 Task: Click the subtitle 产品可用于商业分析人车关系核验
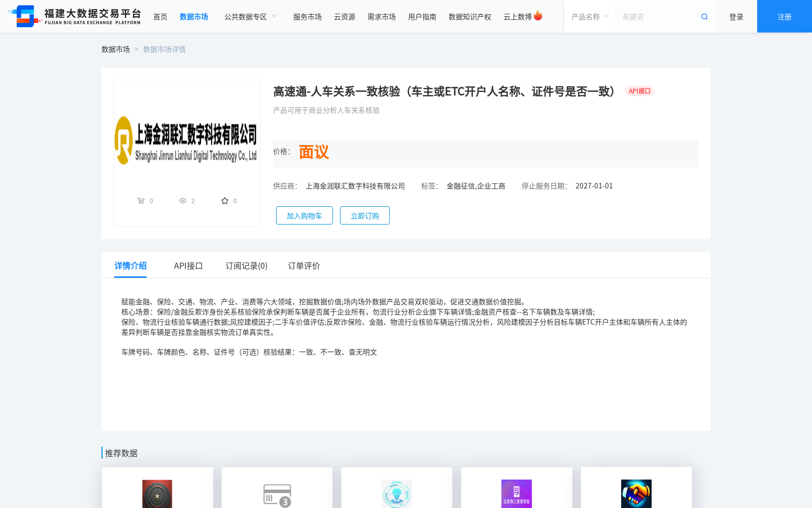click(x=326, y=110)
